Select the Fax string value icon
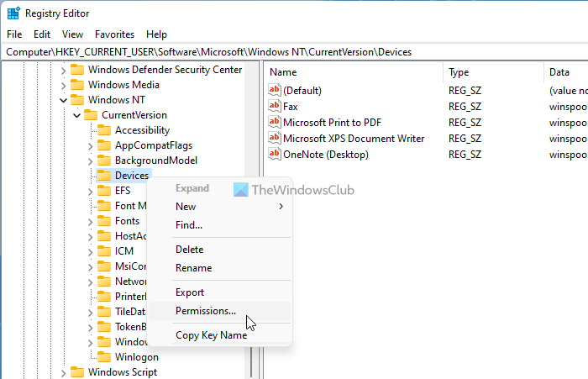The width and height of the screenshot is (588, 379). click(275, 107)
